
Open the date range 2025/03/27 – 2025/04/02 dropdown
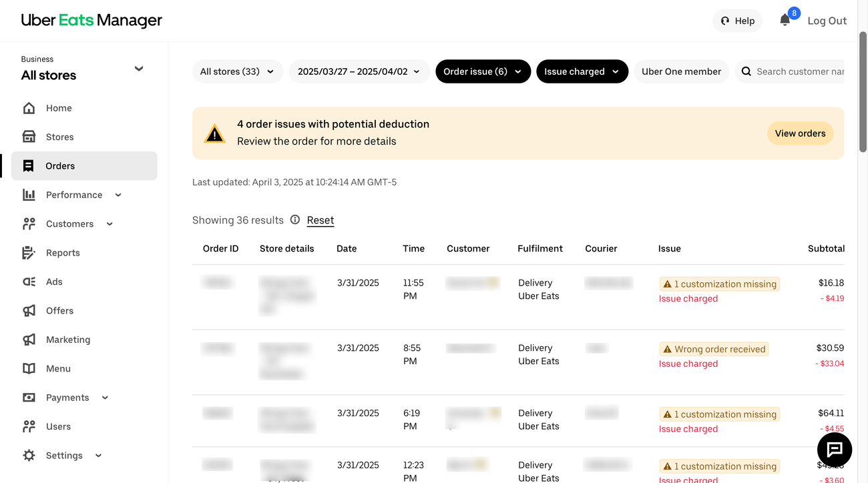[x=359, y=71]
